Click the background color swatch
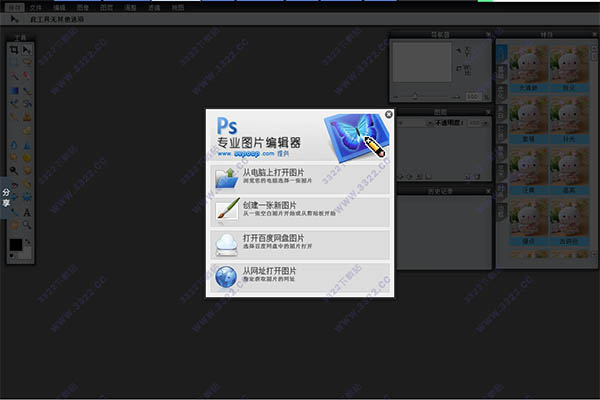Image resolution: width=600 pixels, height=400 pixels. [26, 253]
